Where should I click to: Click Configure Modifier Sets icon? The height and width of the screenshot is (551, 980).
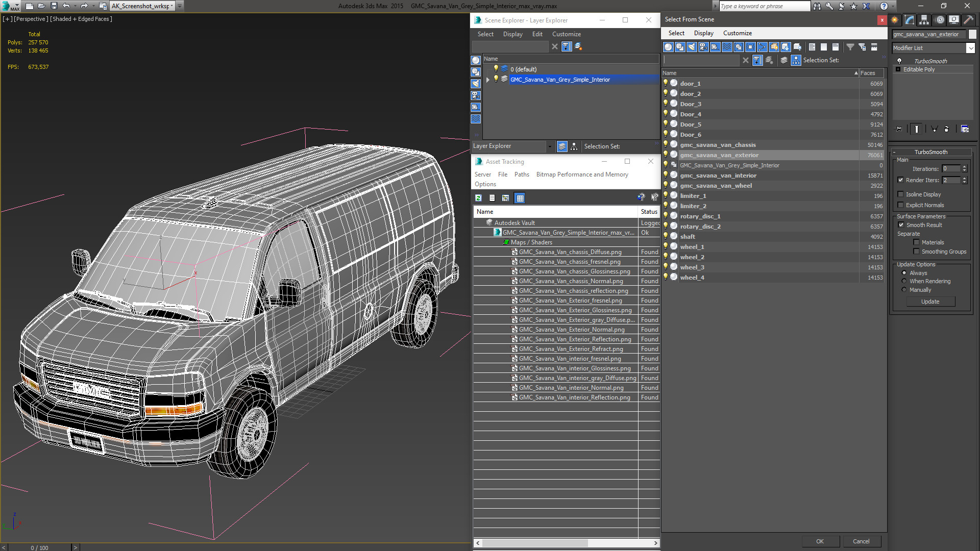pyautogui.click(x=965, y=129)
